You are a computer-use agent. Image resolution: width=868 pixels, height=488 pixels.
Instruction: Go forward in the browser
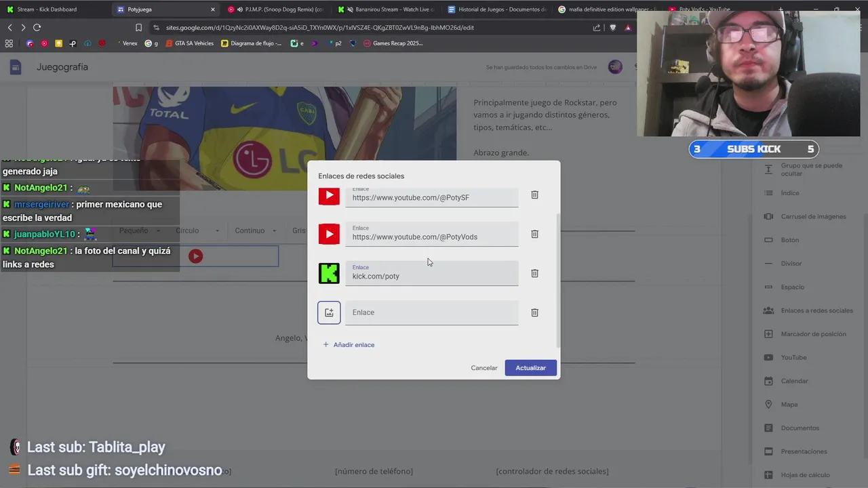[x=23, y=28]
